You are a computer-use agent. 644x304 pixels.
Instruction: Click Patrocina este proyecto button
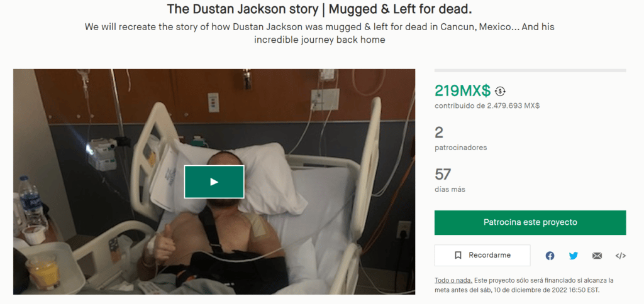click(530, 222)
